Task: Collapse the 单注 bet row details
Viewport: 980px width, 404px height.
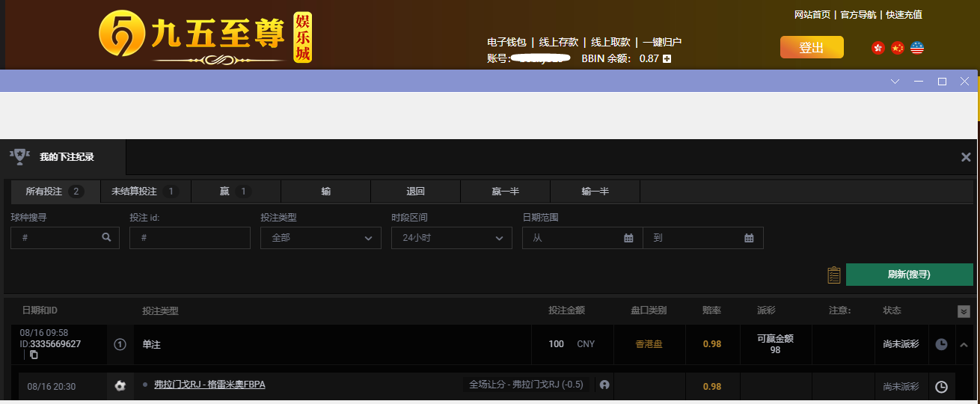Action: pos(964,345)
